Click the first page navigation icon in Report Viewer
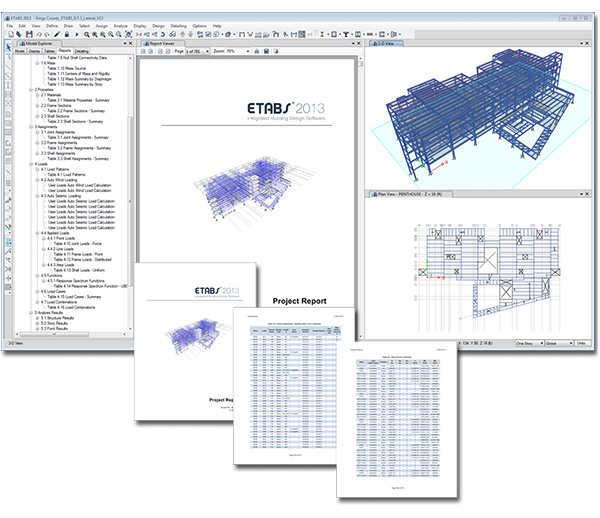The image size is (600, 518). click(x=143, y=51)
